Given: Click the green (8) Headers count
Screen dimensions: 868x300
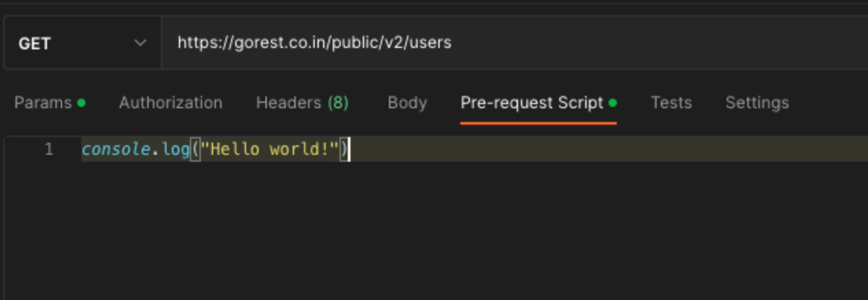Looking at the screenshot, I should coord(338,103).
